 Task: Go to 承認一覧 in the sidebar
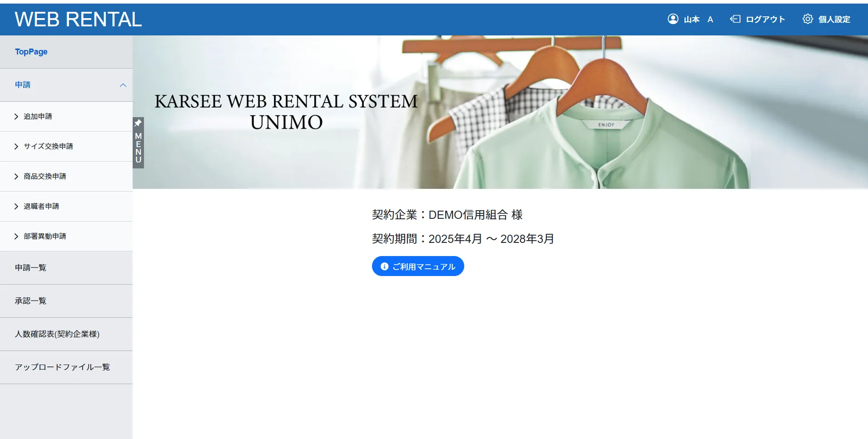(x=66, y=301)
